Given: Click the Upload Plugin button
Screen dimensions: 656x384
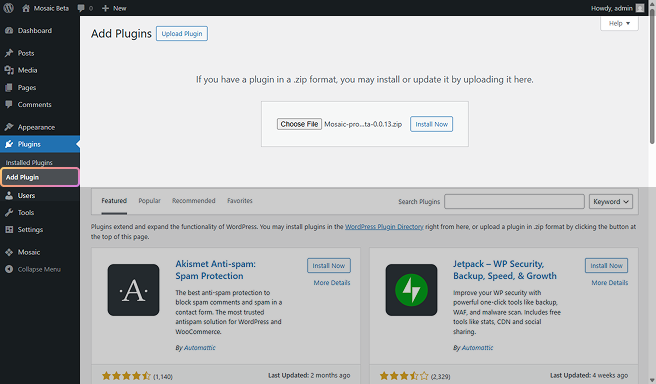Looking at the screenshot, I should pyautogui.click(x=182, y=33).
